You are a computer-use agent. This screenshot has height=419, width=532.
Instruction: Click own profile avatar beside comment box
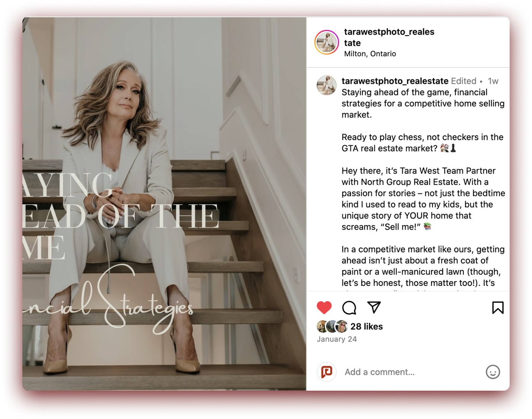click(x=327, y=372)
